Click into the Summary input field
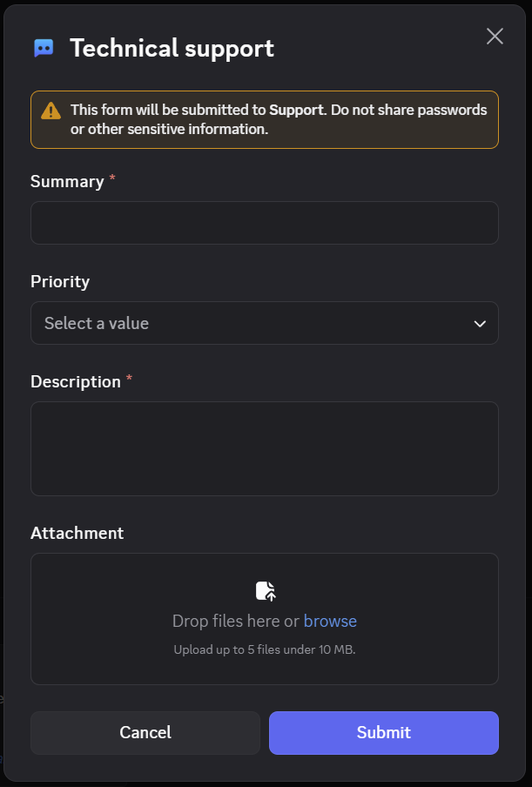The width and height of the screenshot is (532, 787). 265,223
